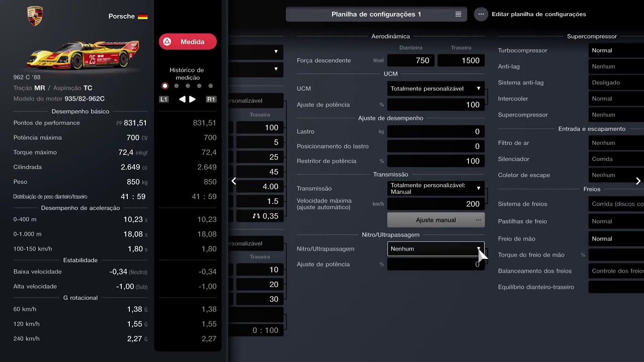644x362 pixels.
Task: Edit Restritor de potência value
Action: pos(436,161)
